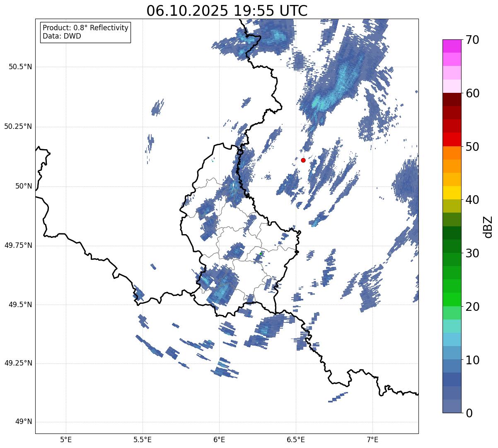This screenshot has height=448, width=498.
Task: Click the small green marker inside Luxembourg
Action: click(261, 253)
